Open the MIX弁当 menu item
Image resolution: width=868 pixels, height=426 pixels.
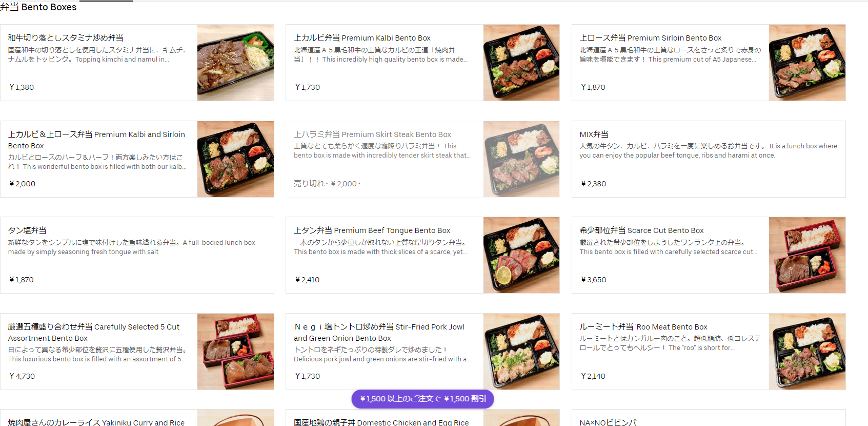tap(709, 159)
